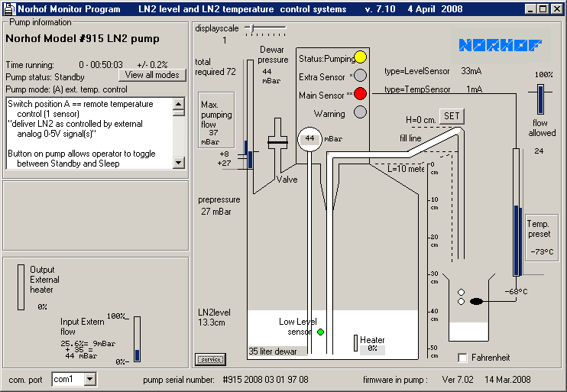567x392 pixels.
Task: Click the gray Extra Sensor indicator light
Action: tap(360, 76)
